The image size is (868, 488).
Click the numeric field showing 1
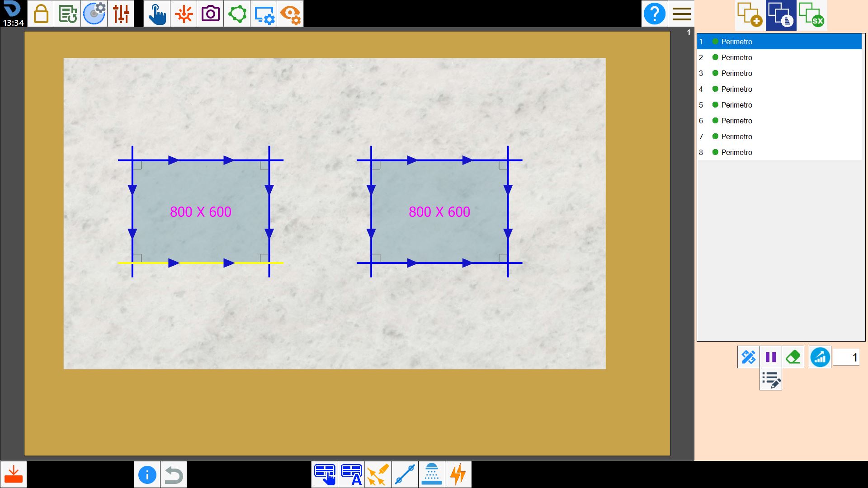tap(846, 357)
